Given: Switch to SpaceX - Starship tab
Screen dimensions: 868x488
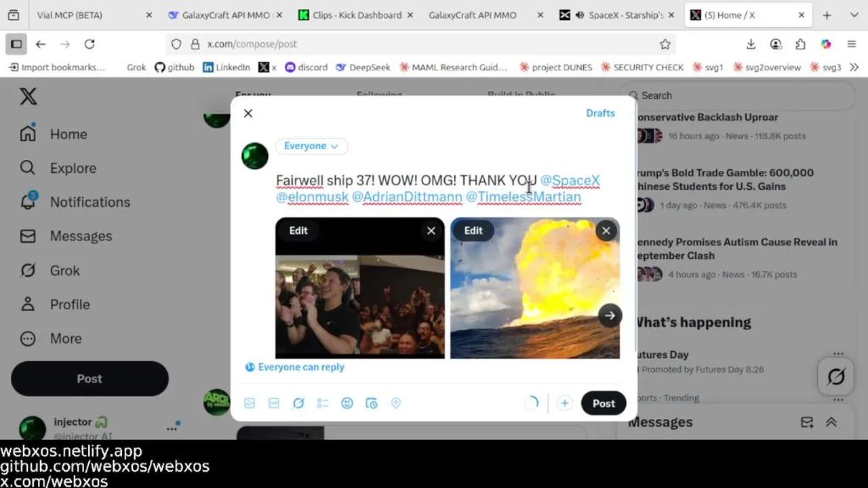Looking at the screenshot, I should coord(616,15).
